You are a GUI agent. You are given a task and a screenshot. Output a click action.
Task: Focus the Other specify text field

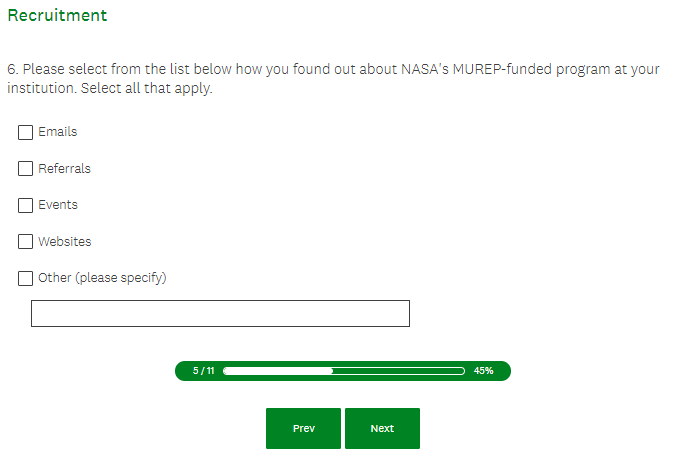(x=220, y=313)
